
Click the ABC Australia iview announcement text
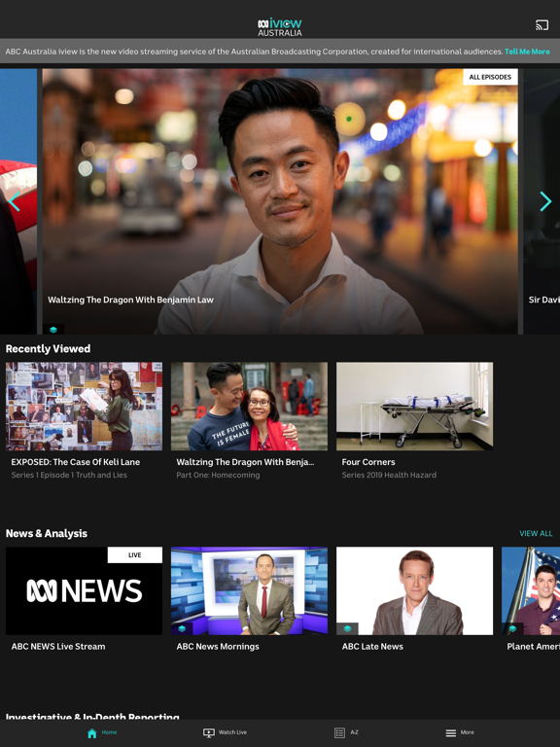click(x=254, y=52)
